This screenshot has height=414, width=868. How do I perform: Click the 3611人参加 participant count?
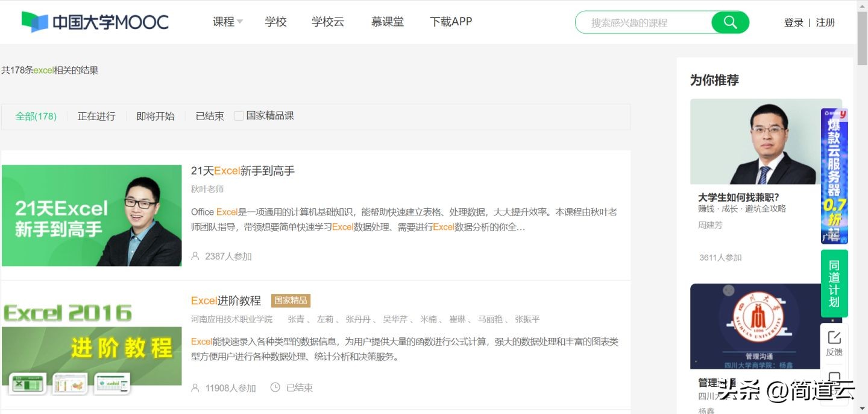coord(720,257)
